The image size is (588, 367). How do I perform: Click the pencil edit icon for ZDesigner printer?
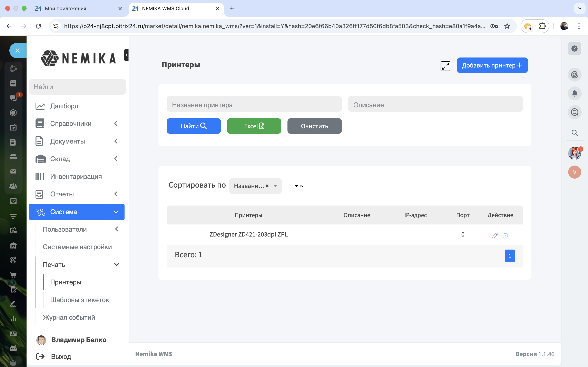(x=495, y=235)
